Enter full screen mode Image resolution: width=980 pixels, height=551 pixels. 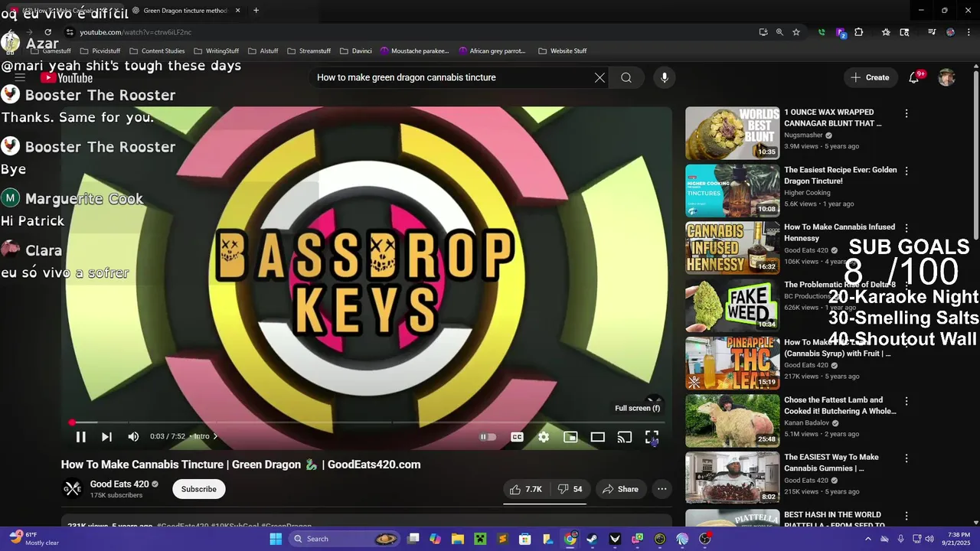pos(652,437)
